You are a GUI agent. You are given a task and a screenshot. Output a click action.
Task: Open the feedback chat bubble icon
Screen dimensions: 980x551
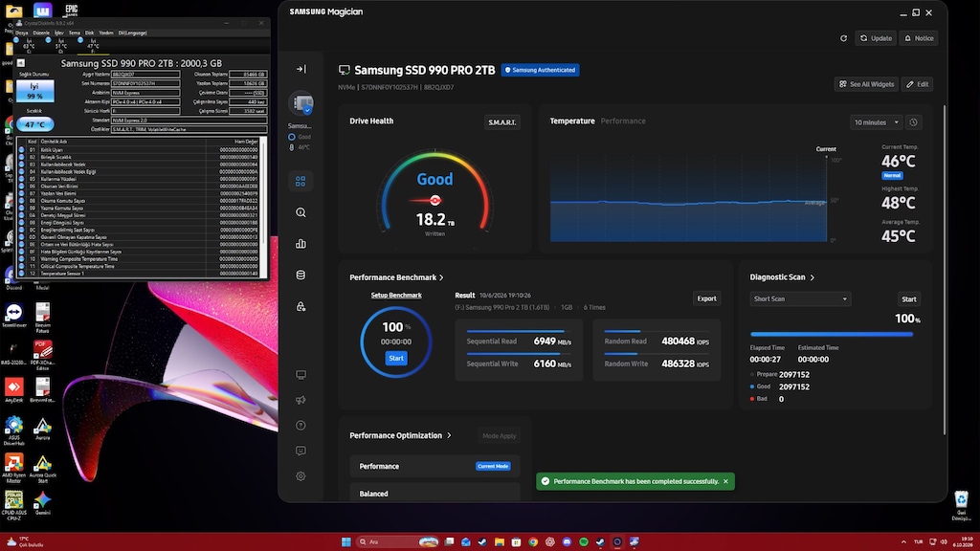301,451
